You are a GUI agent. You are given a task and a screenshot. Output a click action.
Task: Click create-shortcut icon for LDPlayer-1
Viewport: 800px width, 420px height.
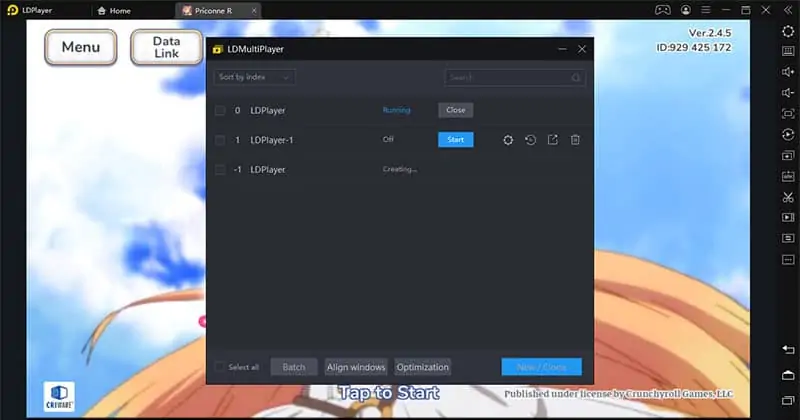[553, 140]
